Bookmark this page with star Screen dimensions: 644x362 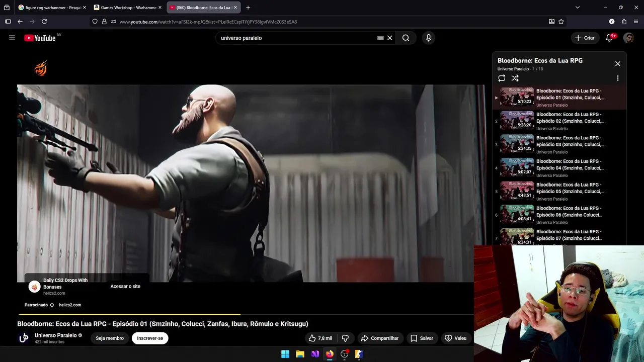561,22
